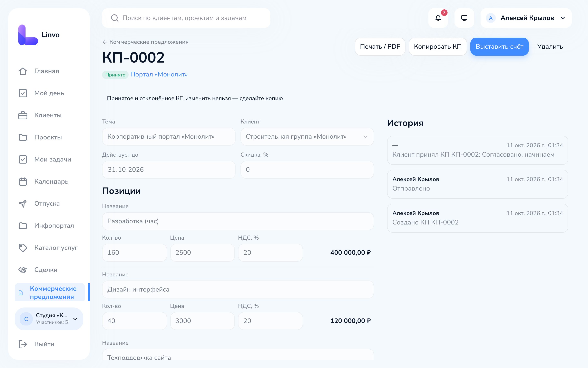Open the Портал «Монолит» link
The image size is (588, 368).
tap(159, 74)
